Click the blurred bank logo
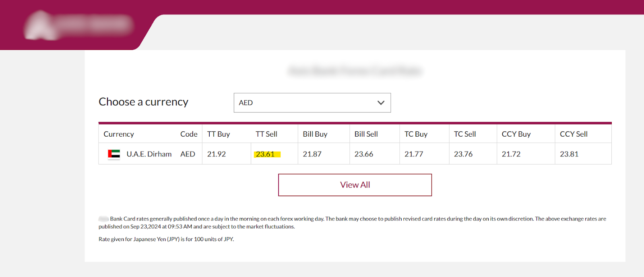The image size is (644, 277). (x=79, y=25)
